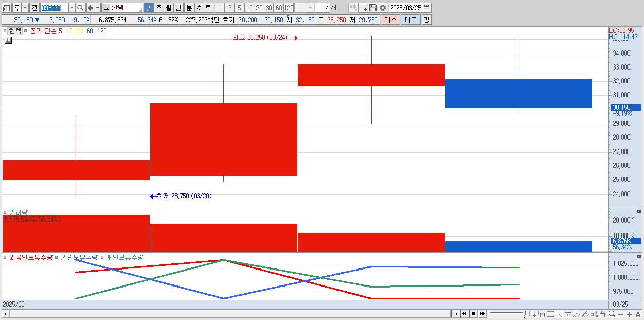
Task: Click the magnifier search icon beside stock code
Action: coord(81,8)
